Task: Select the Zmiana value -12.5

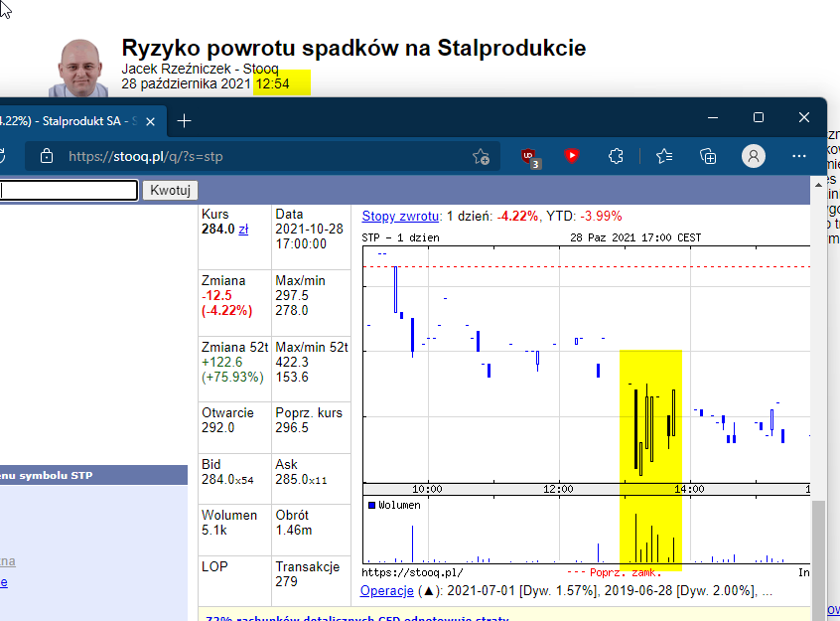Action: pos(216,295)
